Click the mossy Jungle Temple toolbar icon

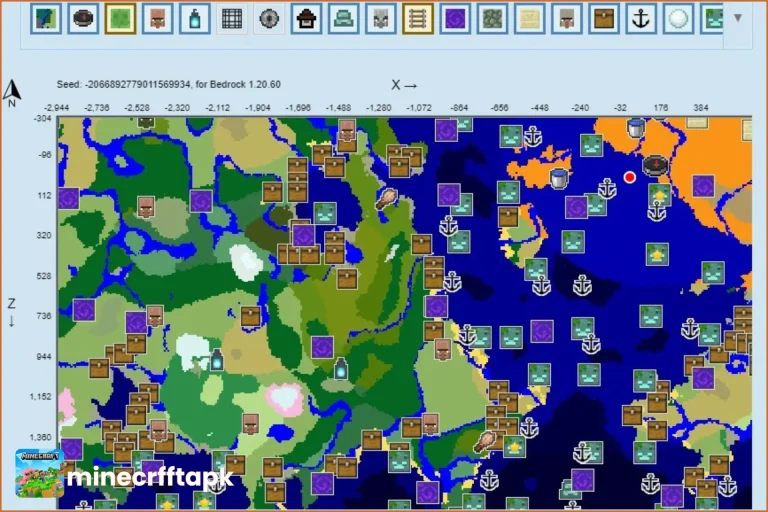492,19
